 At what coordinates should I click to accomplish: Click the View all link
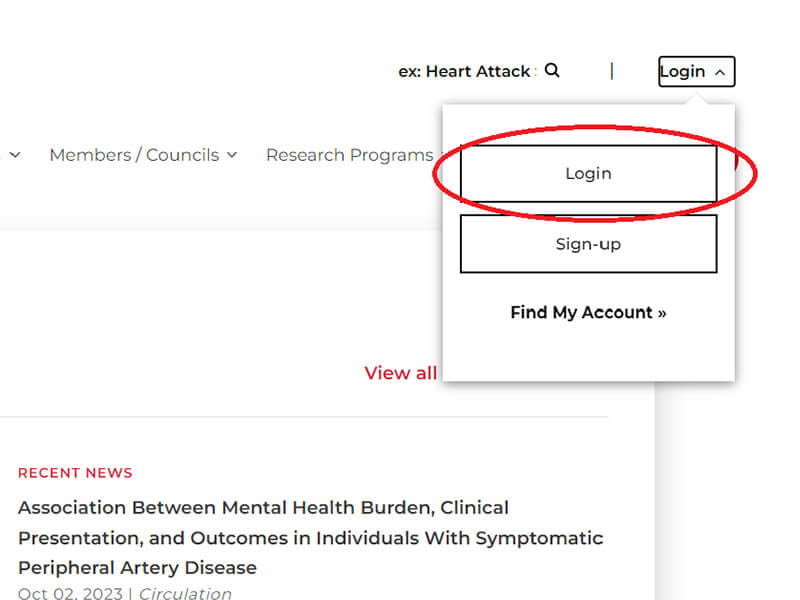point(400,372)
